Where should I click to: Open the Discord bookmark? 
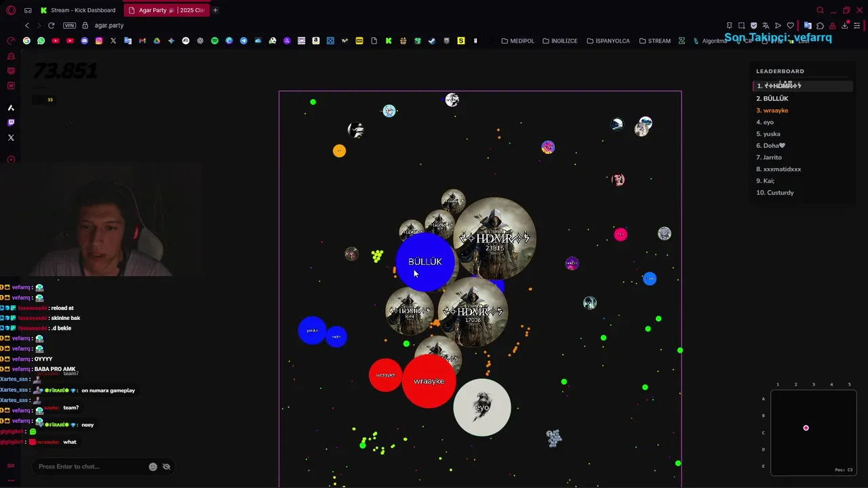(84, 41)
